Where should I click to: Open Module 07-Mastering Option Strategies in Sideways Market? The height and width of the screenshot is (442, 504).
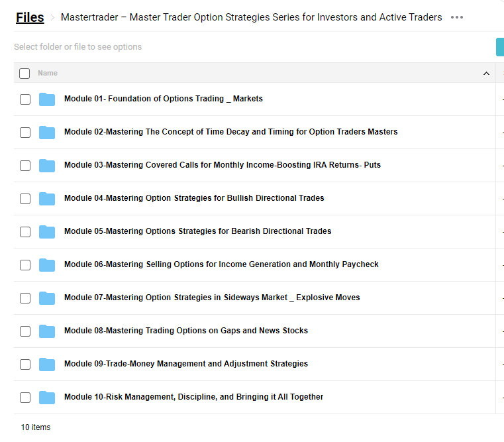coord(212,298)
